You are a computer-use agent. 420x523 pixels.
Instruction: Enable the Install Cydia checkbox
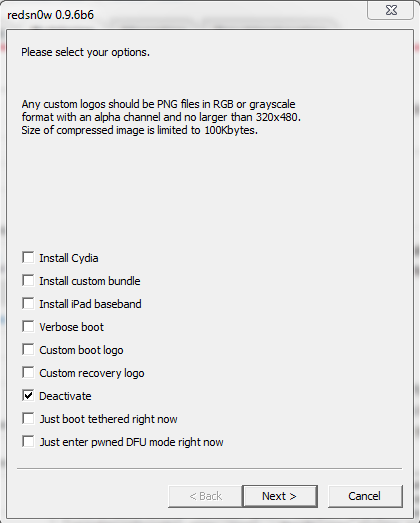[x=28, y=257]
